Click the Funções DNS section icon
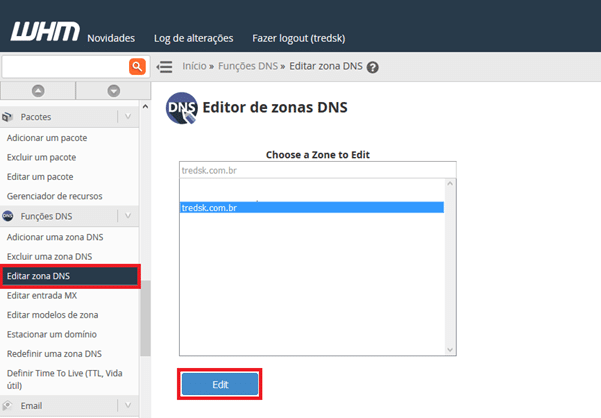Viewport: 601px width, 418px height. (8, 216)
